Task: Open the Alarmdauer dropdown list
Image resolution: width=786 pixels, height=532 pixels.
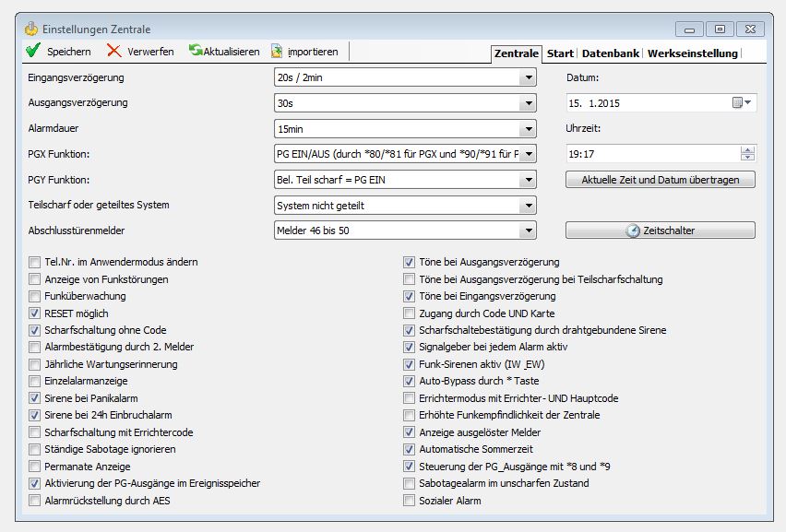Action: tap(527, 129)
